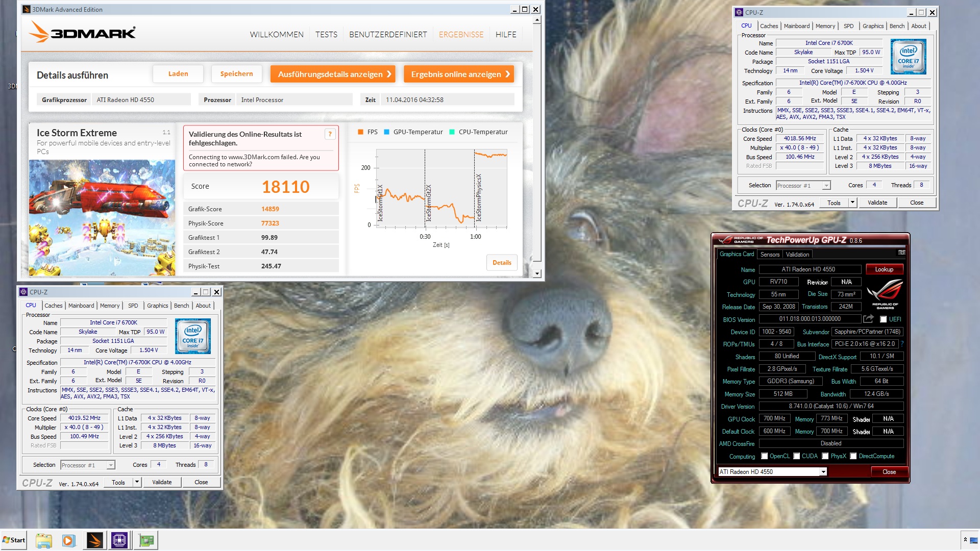Open the WILLKOMMEN tab in 3DMark
980x551 pixels.
click(277, 34)
